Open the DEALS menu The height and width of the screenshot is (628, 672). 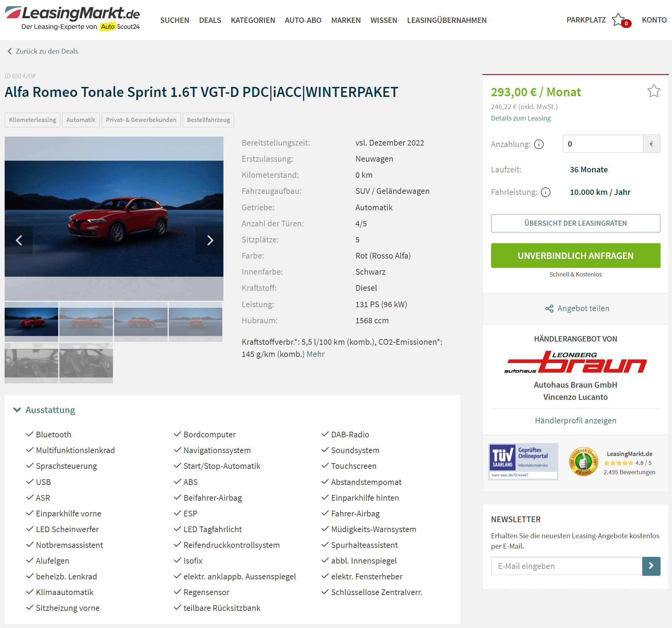tap(210, 20)
